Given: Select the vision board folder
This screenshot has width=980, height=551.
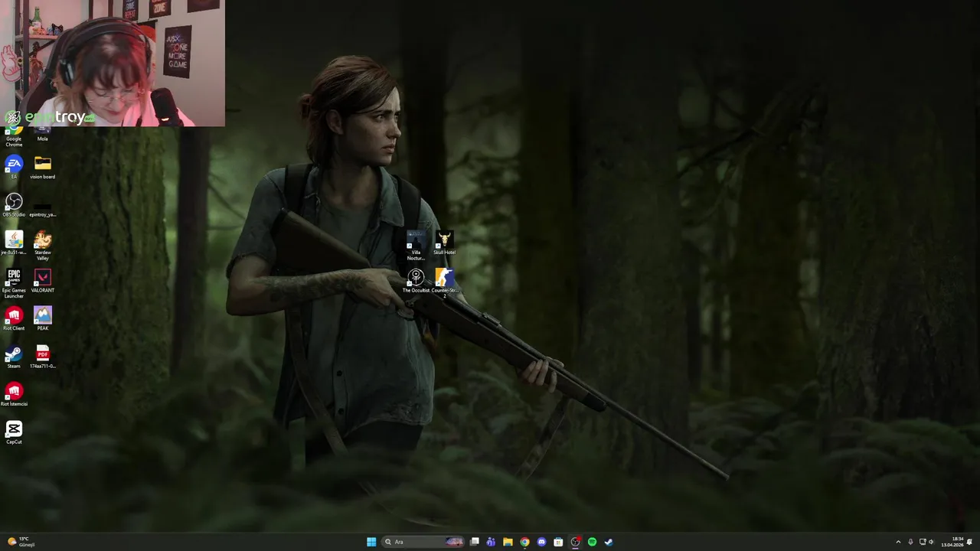Looking at the screenshot, I should click(42, 167).
